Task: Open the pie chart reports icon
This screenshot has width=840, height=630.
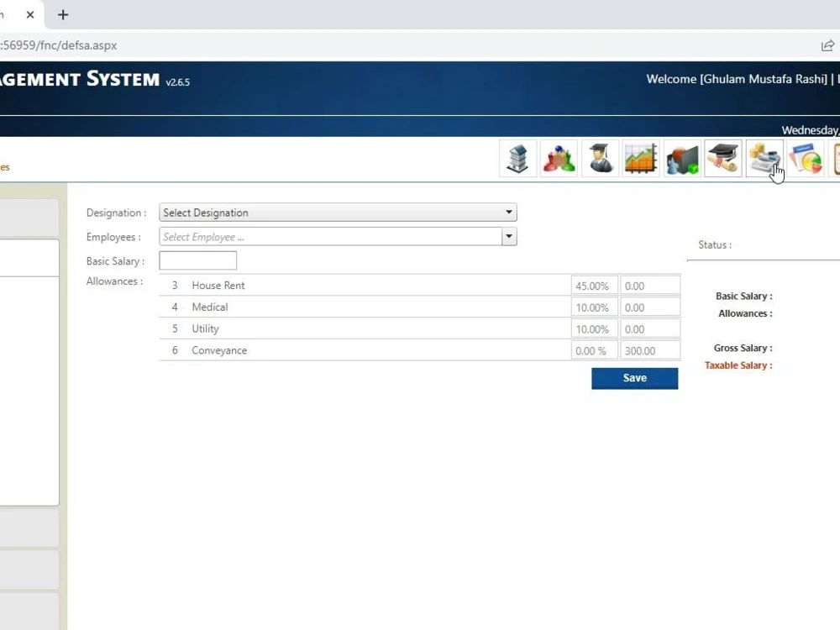Action: click(x=806, y=159)
